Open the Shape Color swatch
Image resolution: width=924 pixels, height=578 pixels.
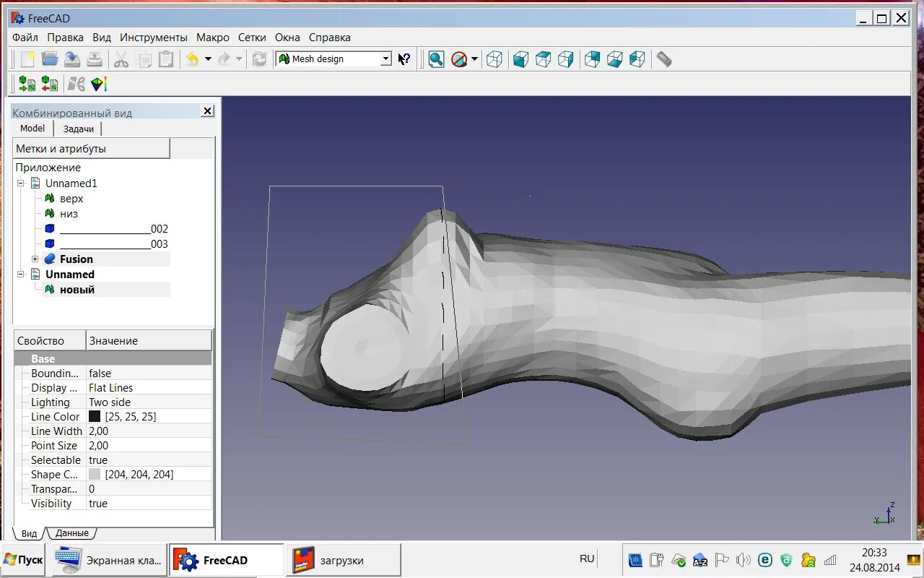point(95,475)
